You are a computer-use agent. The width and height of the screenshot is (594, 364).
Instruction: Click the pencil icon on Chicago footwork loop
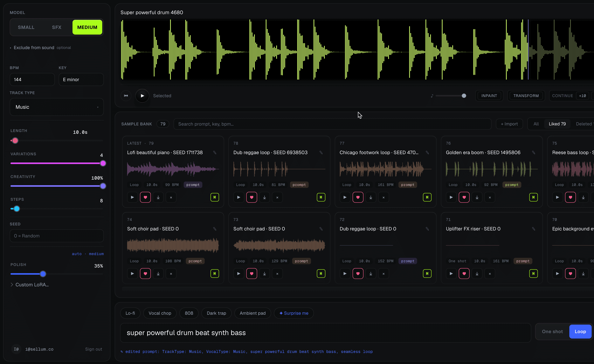point(427,152)
